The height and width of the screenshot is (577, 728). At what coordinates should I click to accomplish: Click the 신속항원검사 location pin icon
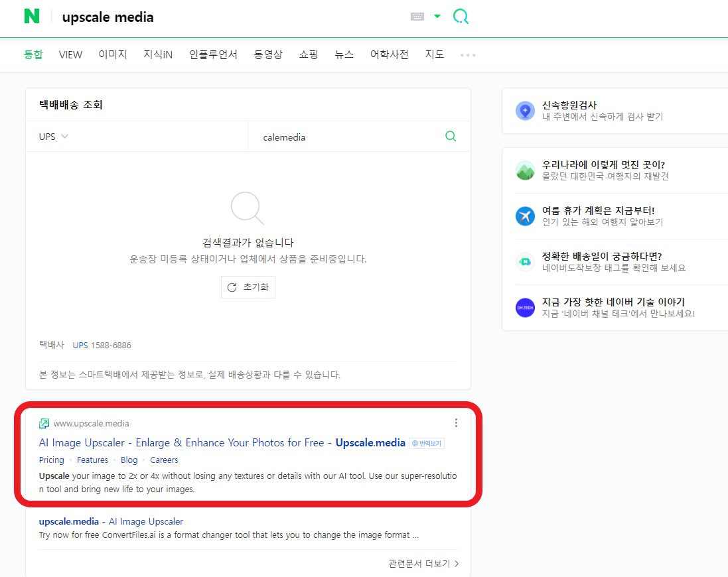tap(525, 111)
